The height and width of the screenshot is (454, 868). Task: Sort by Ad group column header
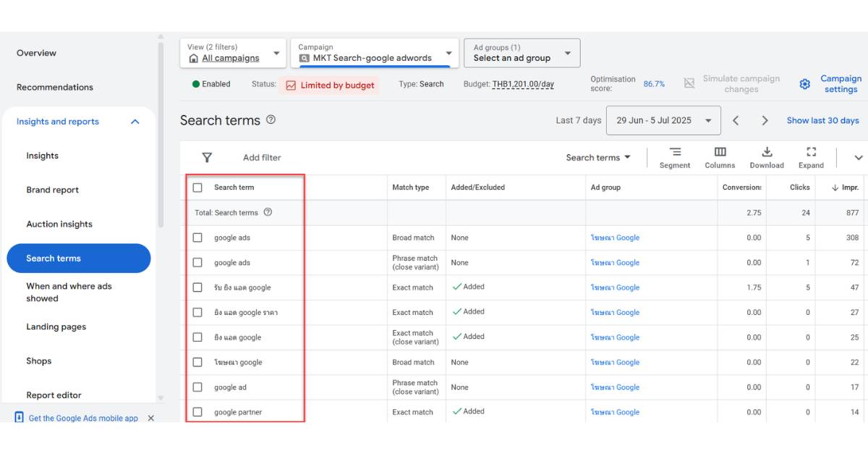pos(605,188)
